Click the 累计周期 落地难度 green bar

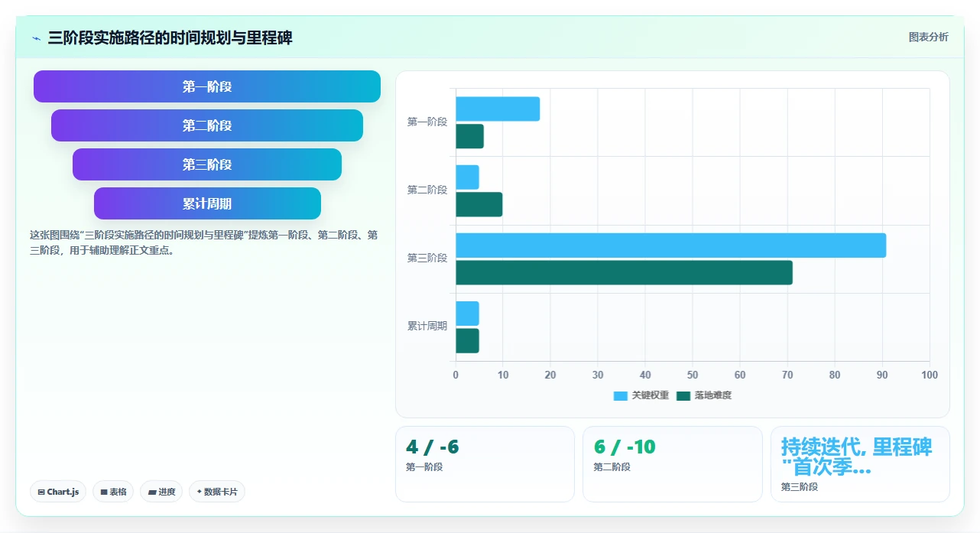point(467,341)
